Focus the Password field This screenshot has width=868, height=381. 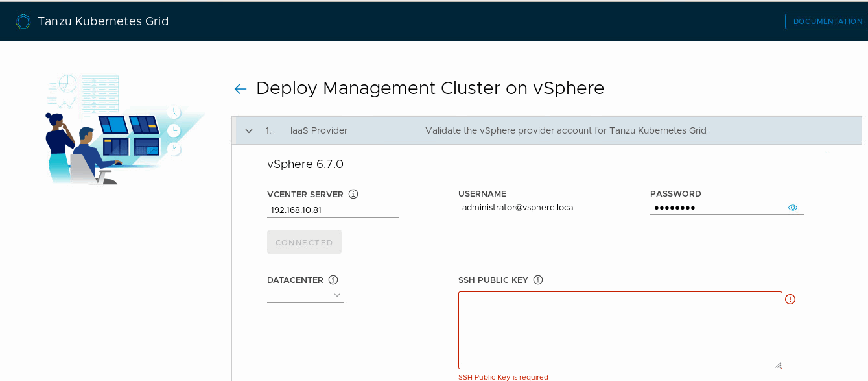pos(718,208)
